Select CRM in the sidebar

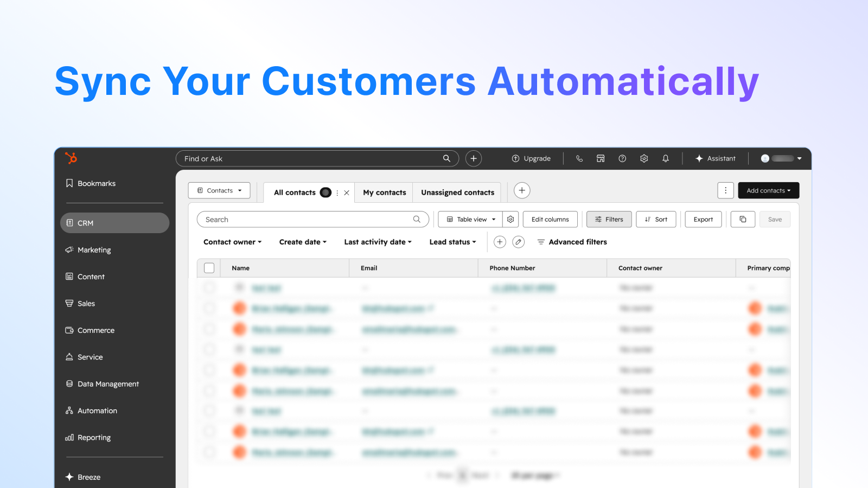click(x=114, y=223)
